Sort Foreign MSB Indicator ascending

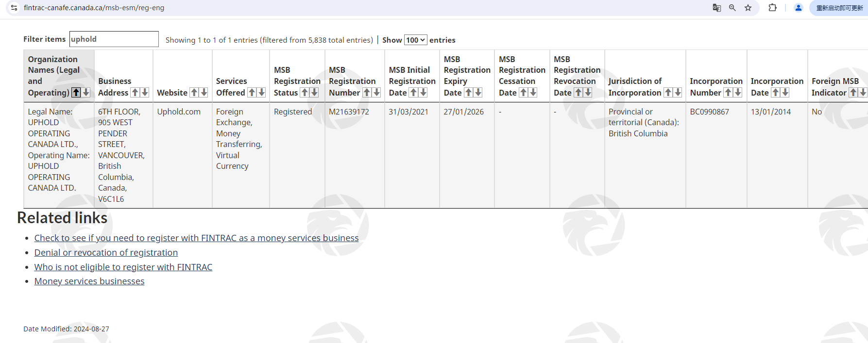[853, 92]
